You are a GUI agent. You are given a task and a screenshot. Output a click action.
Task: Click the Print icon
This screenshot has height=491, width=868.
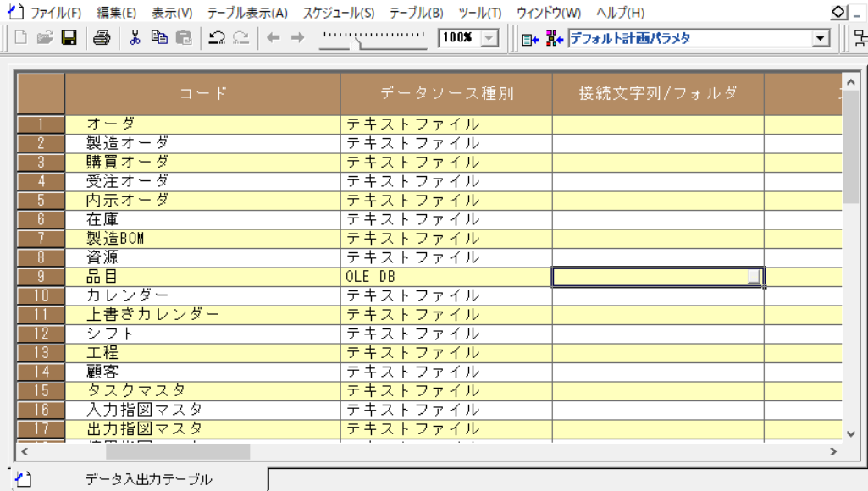tap(102, 37)
